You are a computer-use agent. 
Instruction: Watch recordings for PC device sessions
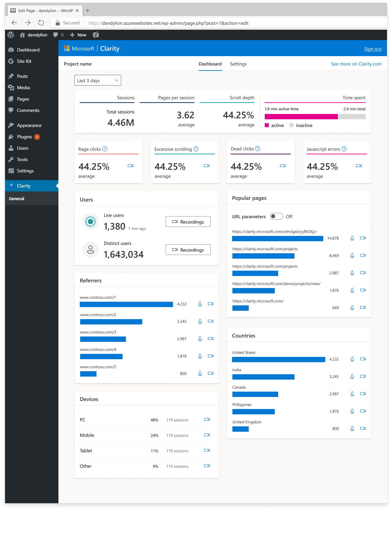pos(207,420)
